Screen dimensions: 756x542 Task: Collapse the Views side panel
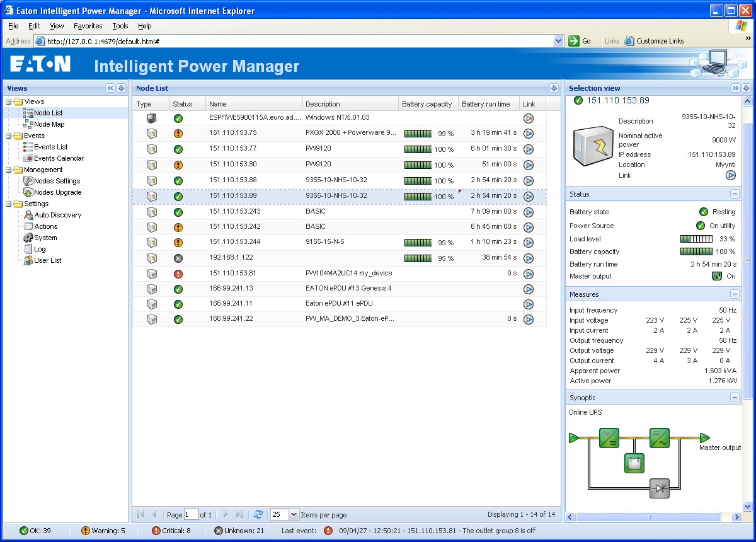click(x=111, y=88)
